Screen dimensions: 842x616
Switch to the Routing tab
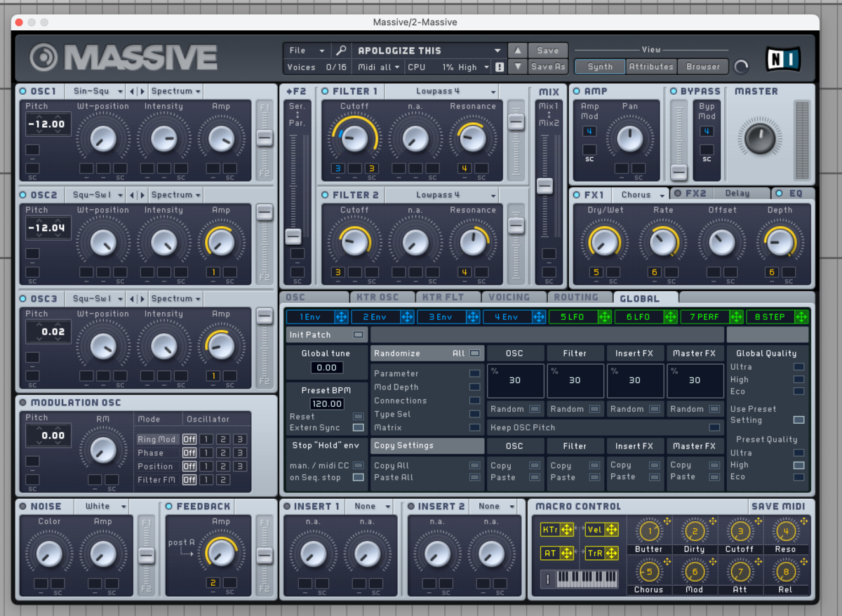coord(580,297)
